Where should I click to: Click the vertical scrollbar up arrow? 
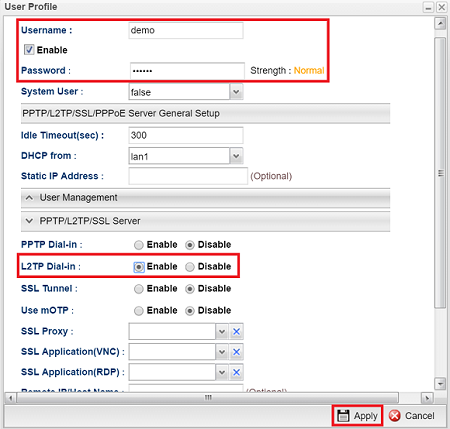click(440, 24)
